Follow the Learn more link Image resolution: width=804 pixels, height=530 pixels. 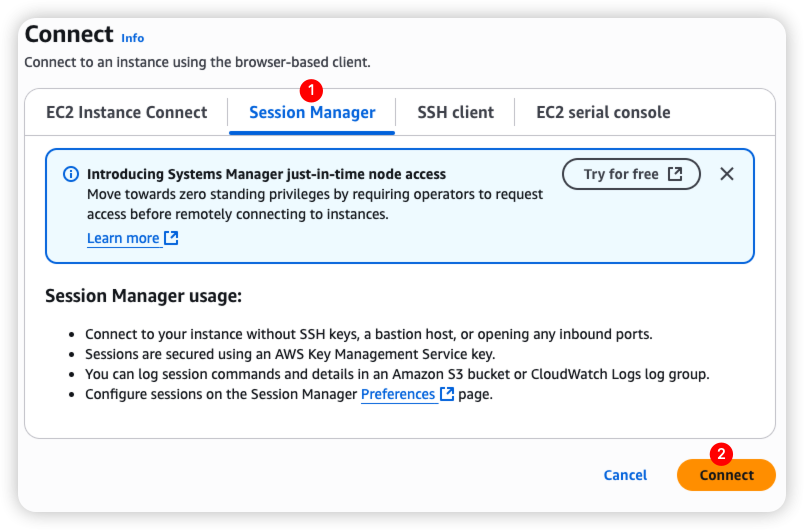pyautogui.click(x=123, y=238)
